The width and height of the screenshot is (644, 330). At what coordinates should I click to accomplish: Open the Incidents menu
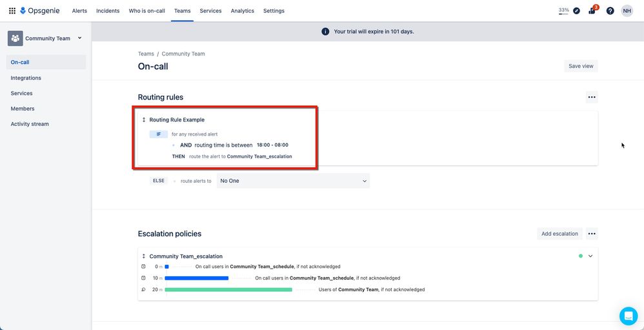pyautogui.click(x=108, y=11)
